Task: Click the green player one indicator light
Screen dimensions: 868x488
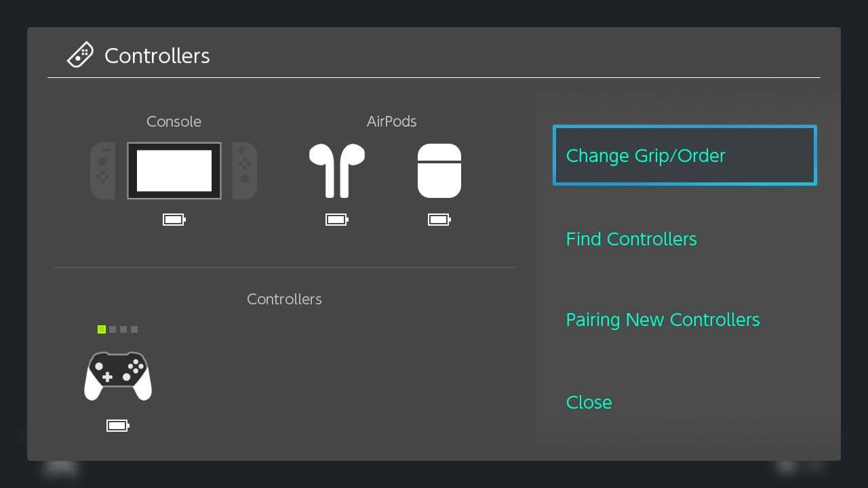Action: 102,329
